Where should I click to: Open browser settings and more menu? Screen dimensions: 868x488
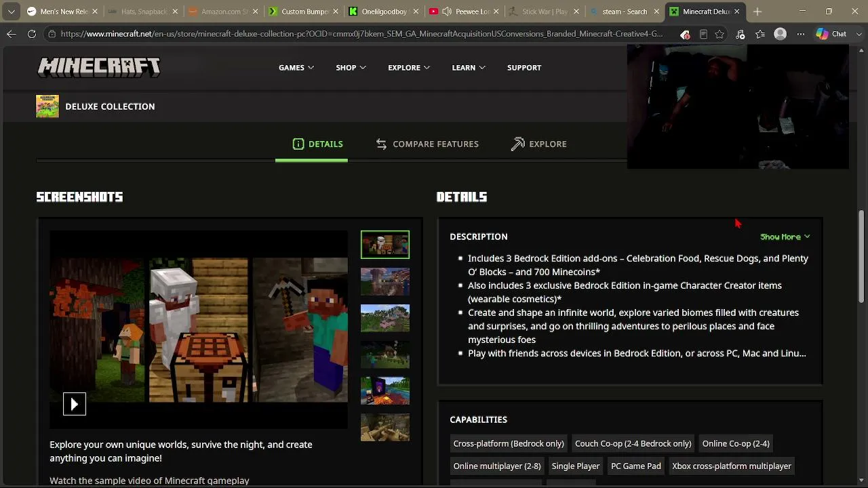click(801, 34)
